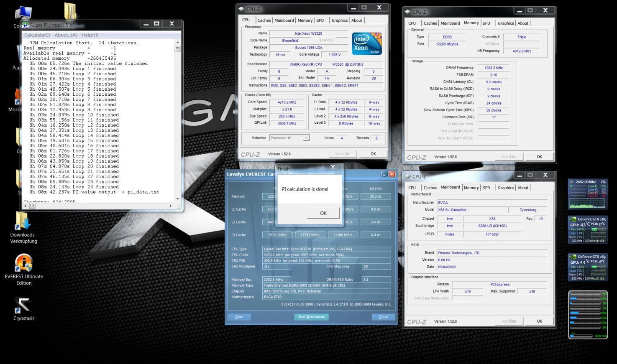The height and width of the screenshot is (364, 617).
Task: Click the Core Voltage value 1.305 V
Action: (334, 55)
